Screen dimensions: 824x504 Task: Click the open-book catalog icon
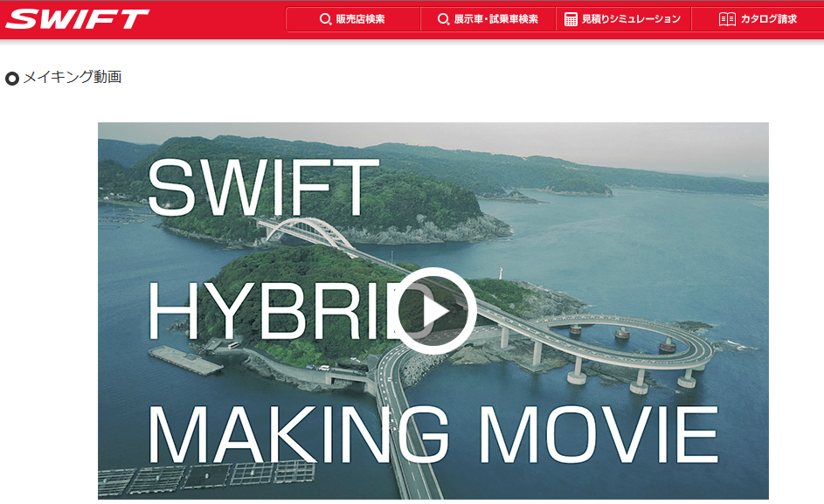pyautogui.click(x=727, y=19)
